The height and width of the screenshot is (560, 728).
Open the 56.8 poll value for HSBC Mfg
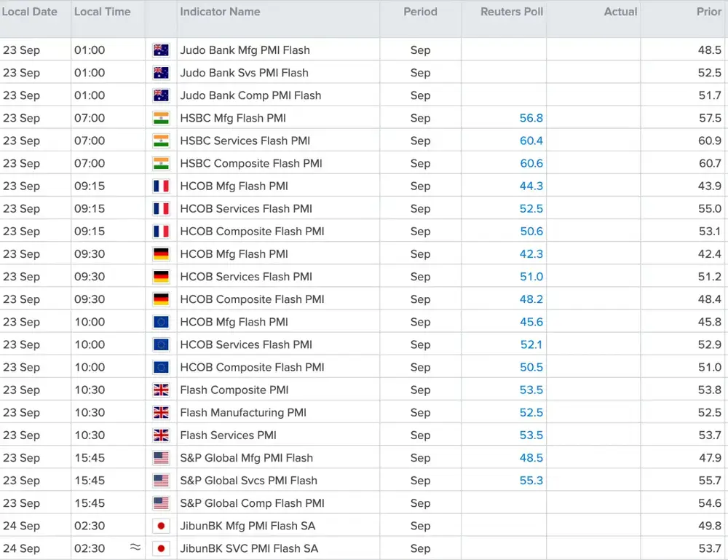pyautogui.click(x=531, y=118)
